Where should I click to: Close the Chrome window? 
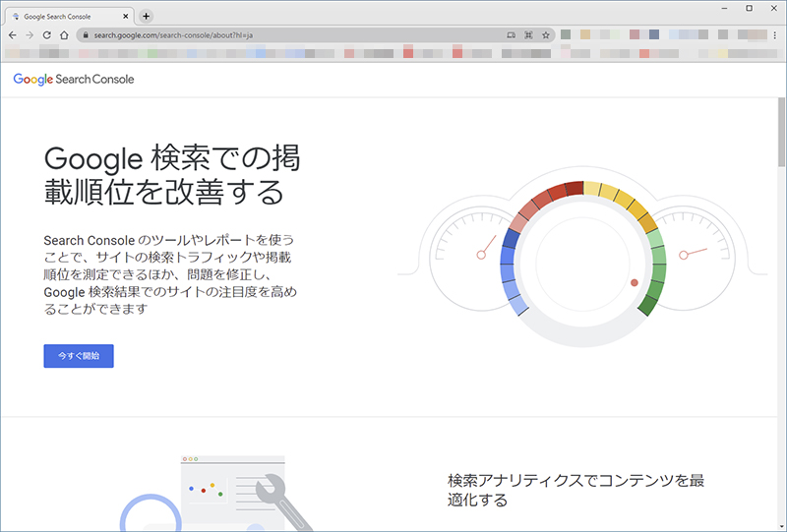click(774, 8)
